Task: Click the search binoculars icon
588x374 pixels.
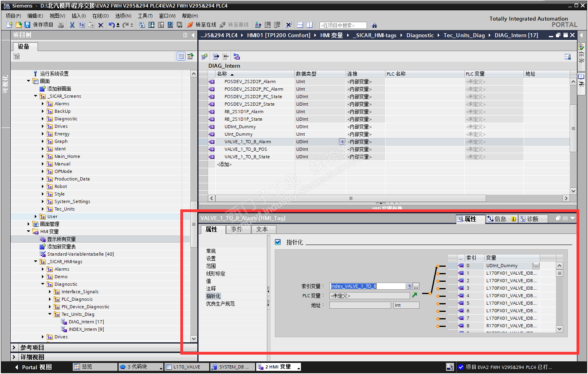Action: tap(374, 25)
